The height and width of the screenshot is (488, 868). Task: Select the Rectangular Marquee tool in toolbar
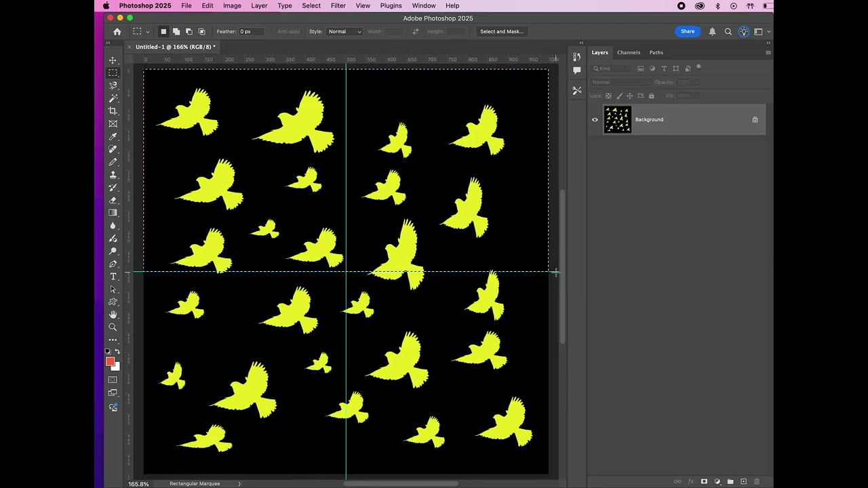point(113,73)
